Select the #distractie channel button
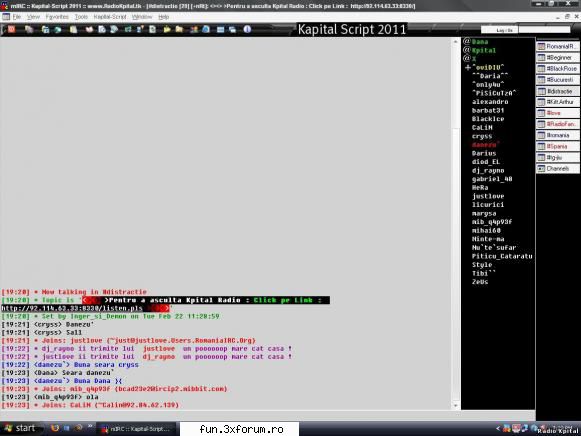Image resolution: width=581 pixels, height=436 pixels. 558,91
